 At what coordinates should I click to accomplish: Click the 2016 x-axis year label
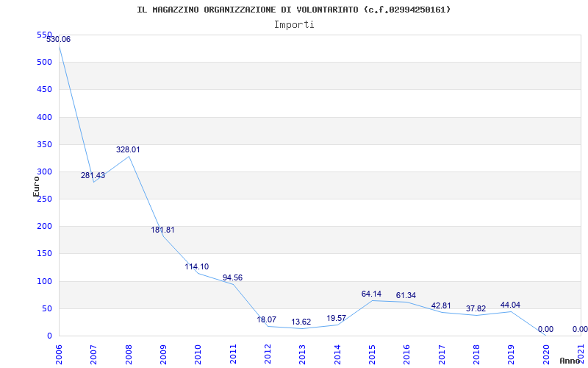[407, 354]
